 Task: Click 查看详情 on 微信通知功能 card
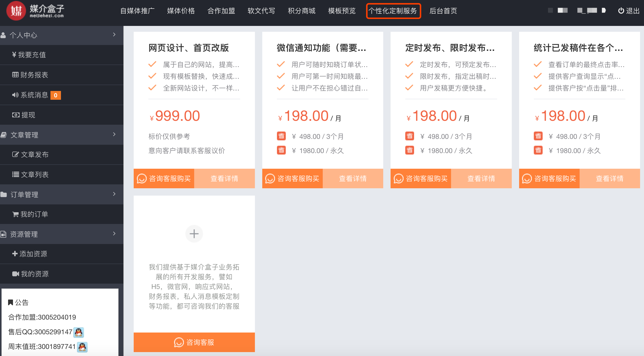[x=353, y=178]
